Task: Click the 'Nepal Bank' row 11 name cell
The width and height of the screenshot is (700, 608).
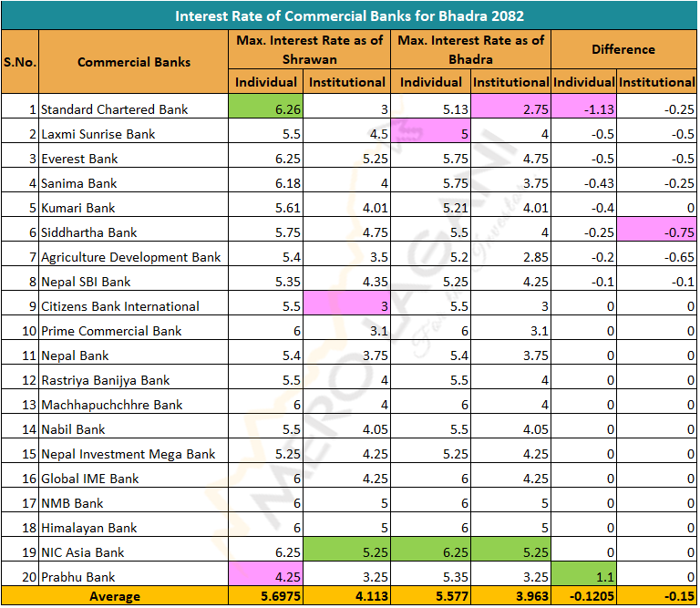Action: click(x=133, y=352)
